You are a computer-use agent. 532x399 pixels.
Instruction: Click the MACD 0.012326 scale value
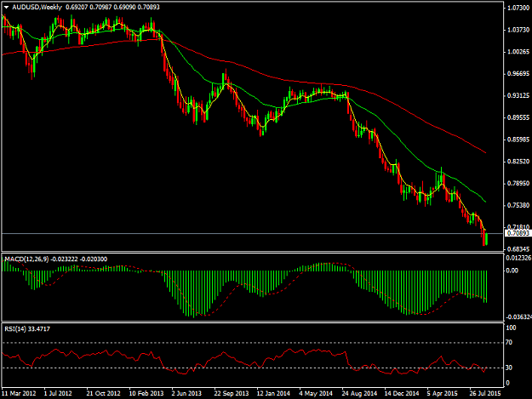[518, 258]
